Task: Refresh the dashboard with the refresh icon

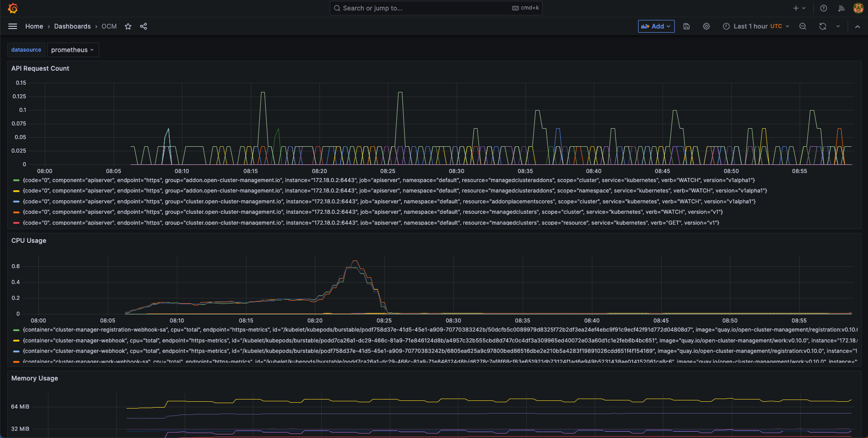Action: pos(822,26)
